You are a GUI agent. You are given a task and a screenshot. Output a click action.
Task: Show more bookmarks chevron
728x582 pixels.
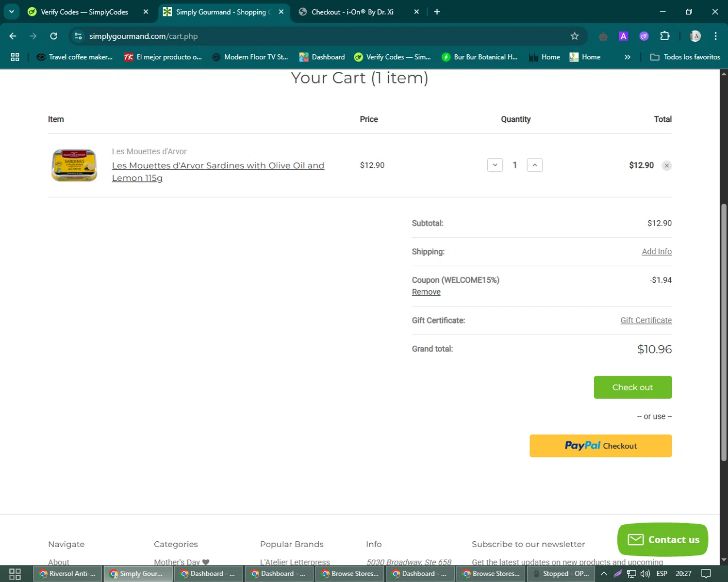[627, 57]
